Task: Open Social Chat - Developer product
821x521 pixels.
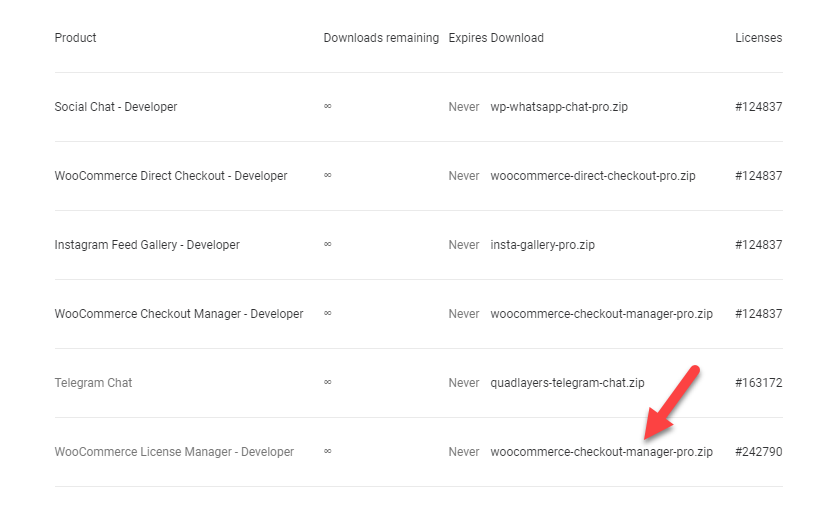Action: click(x=116, y=107)
